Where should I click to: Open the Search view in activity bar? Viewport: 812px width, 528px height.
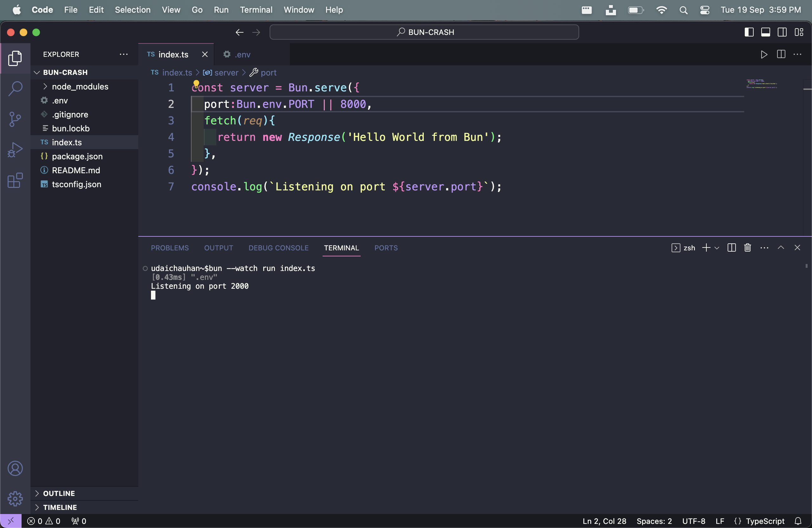tap(15, 89)
